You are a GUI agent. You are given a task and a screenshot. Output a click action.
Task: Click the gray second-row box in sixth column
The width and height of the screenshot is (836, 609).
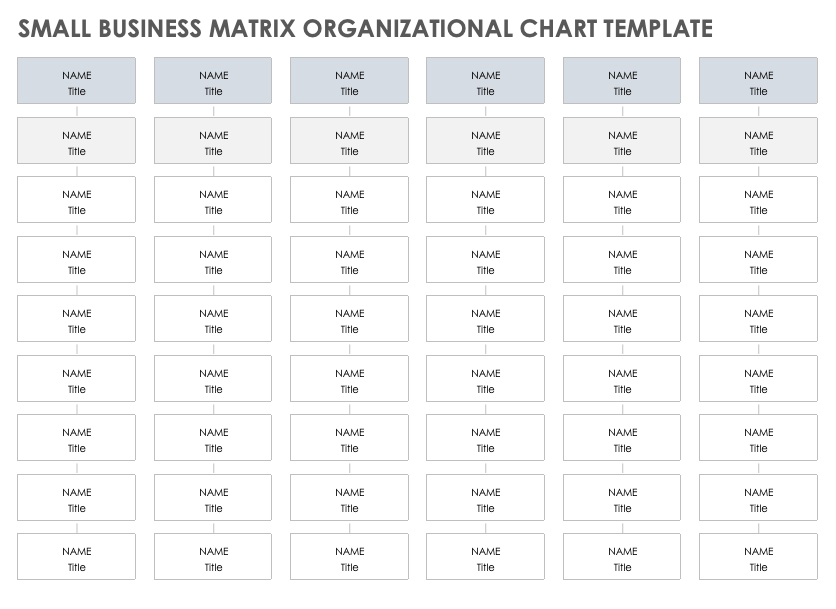(758, 141)
